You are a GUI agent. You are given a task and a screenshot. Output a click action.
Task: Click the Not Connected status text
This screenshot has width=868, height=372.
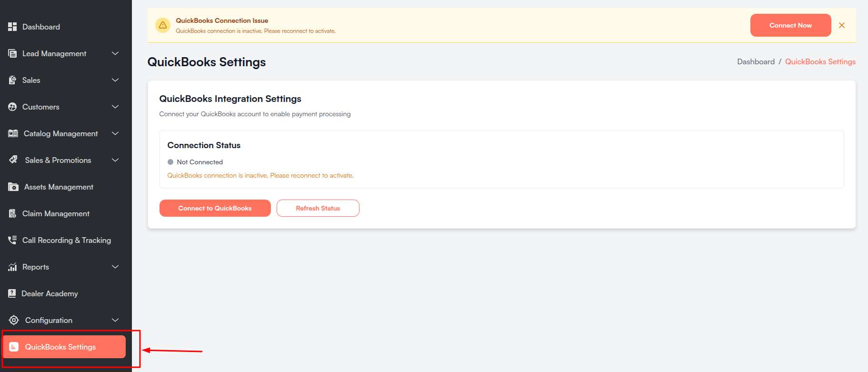pyautogui.click(x=200, y=162)
